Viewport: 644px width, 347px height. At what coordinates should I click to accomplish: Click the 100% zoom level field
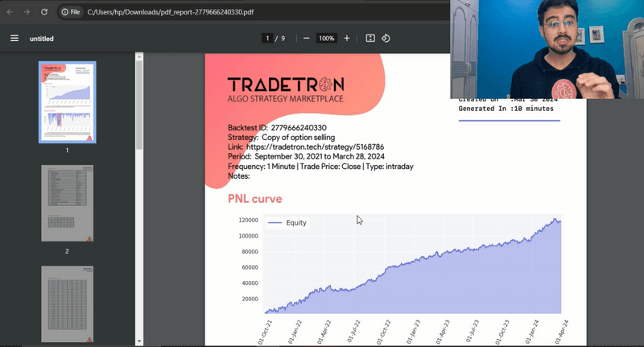pyautogui.click(x=326, y=39)
